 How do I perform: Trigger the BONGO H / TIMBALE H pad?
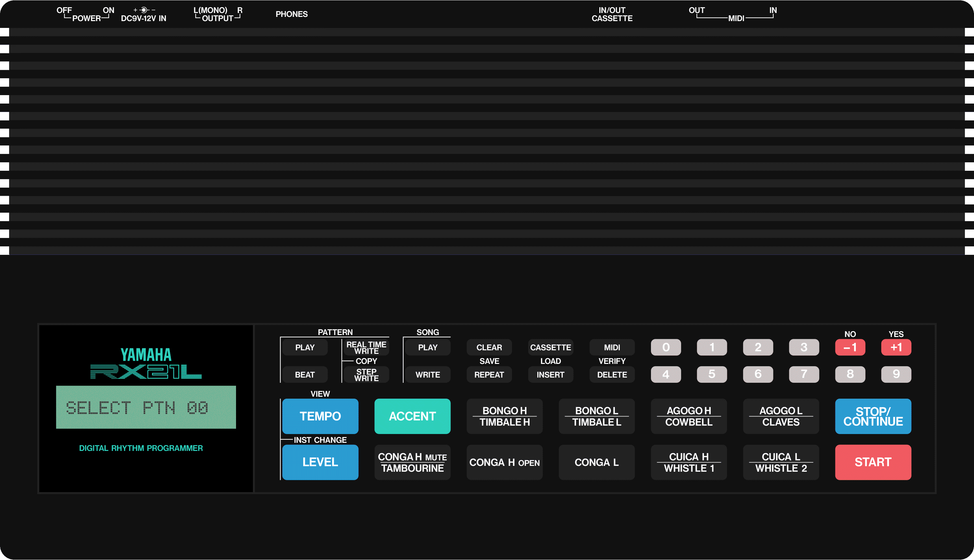505,416
